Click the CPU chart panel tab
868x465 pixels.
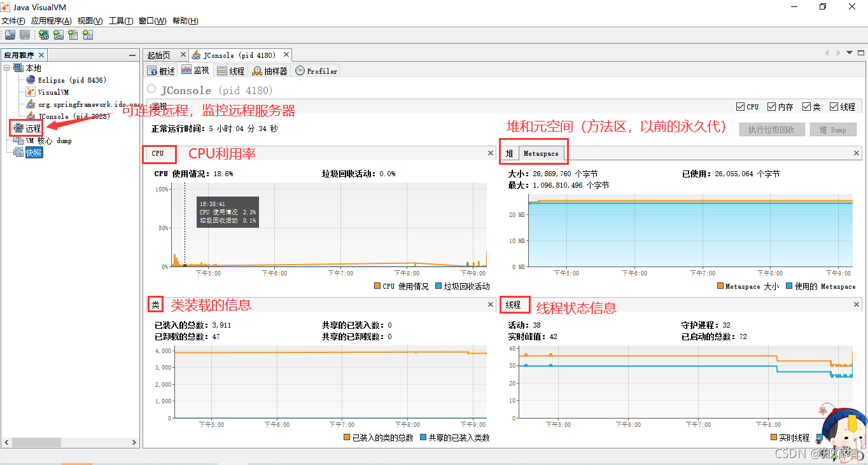[158, 153]
